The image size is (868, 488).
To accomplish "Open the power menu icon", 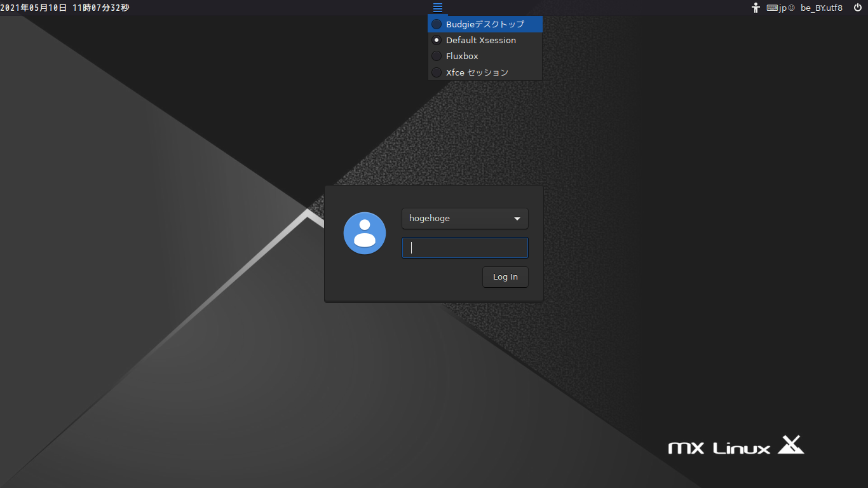I will tap(858, 8).
